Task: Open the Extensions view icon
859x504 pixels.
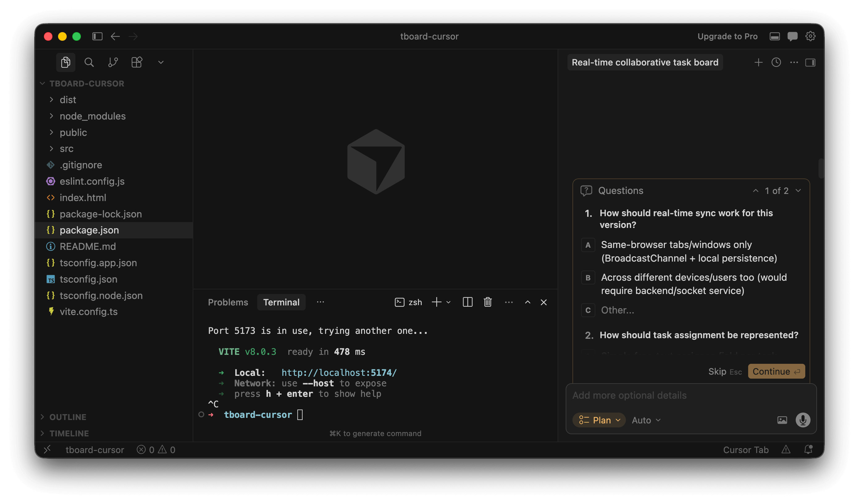Action: 137,62
